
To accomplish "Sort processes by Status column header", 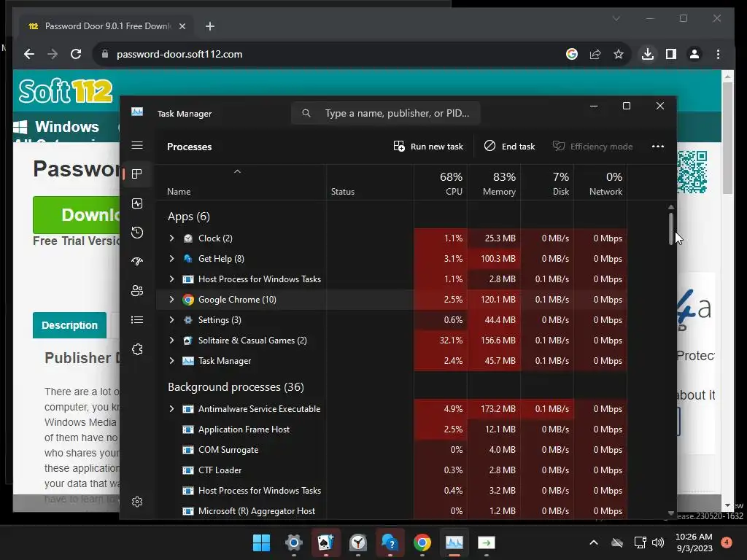I will coord(370,183).
